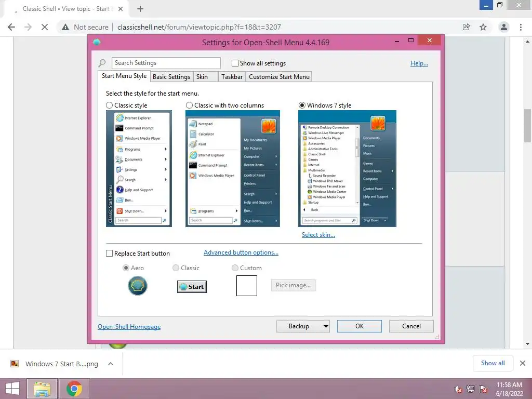Select Windows 7 style radio button
Screen dimensions: 532x399
[x=302, y=105]
